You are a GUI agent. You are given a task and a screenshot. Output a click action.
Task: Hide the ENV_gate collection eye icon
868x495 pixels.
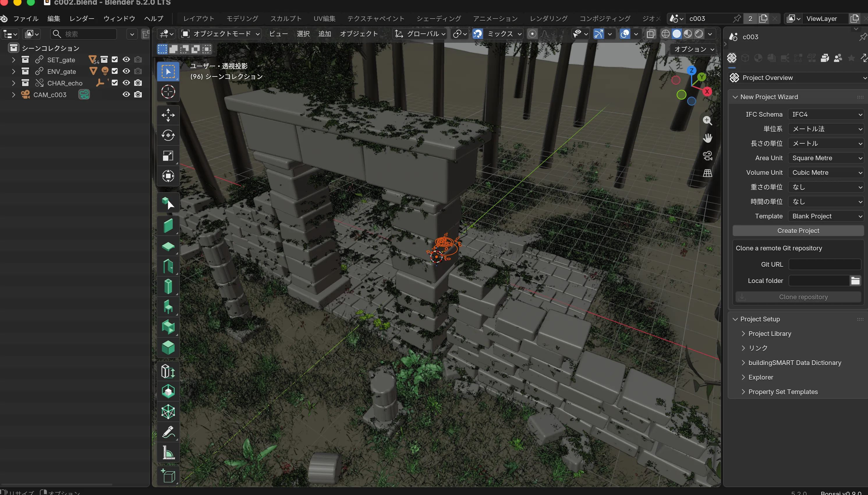pos(126,71)
